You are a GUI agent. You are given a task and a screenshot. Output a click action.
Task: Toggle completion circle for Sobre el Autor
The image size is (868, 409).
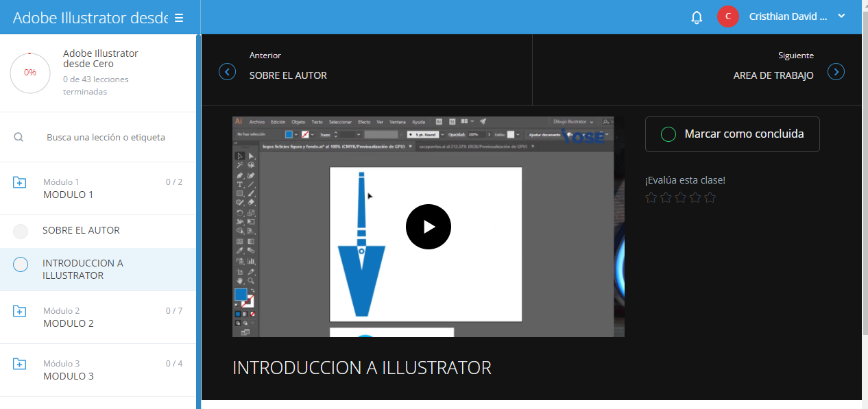pos(21,231)
